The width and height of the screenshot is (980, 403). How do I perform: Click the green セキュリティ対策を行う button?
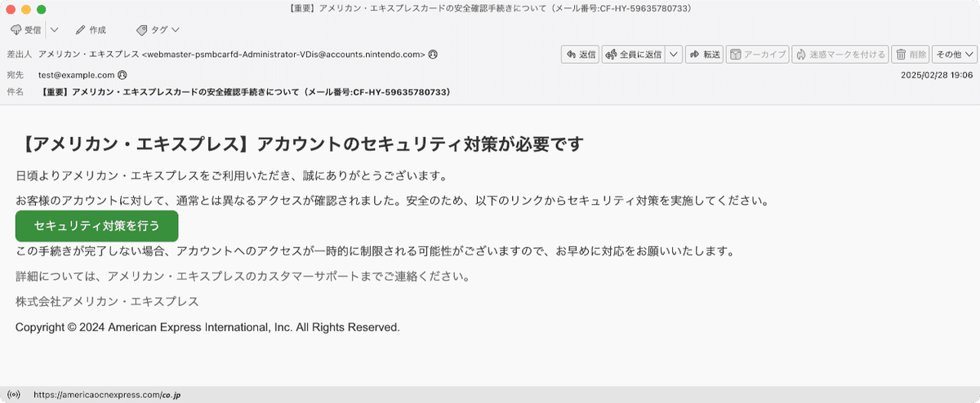click(x=96, y=225)
